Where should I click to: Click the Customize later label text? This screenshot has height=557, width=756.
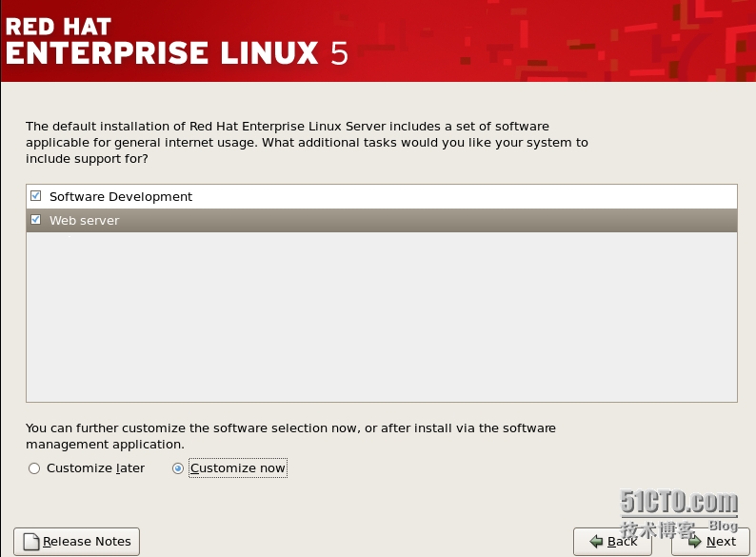point(95,468)
